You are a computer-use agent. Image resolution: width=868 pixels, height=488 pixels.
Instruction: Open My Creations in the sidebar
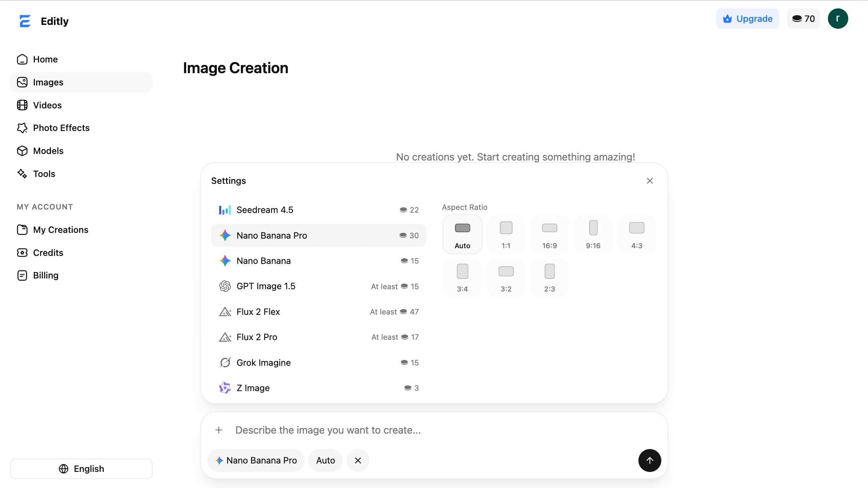tap(61, 230)
